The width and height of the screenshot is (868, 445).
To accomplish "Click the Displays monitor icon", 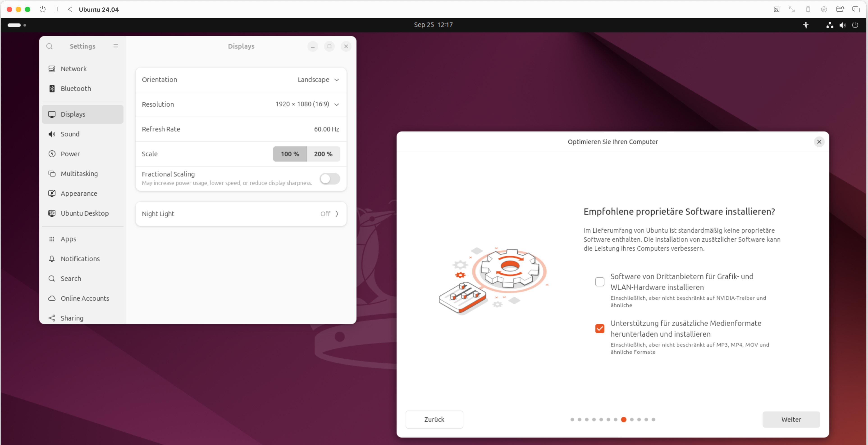I will pos(52,114).
